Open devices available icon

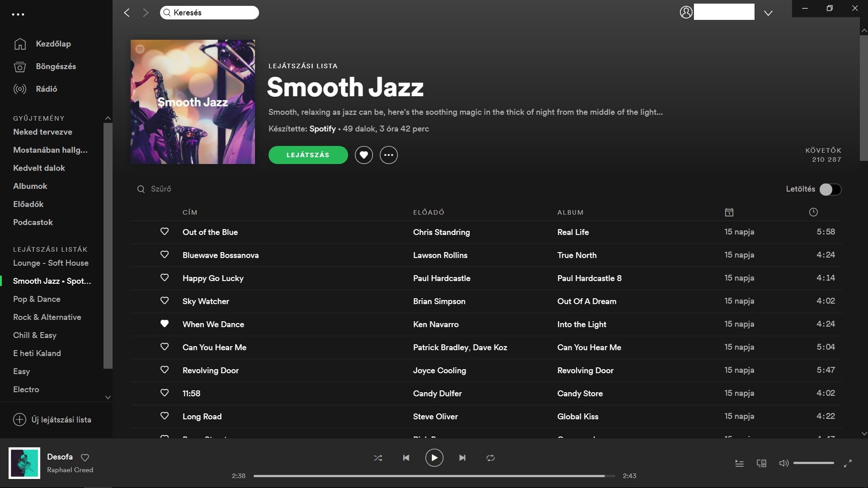(x=761, y=463)
